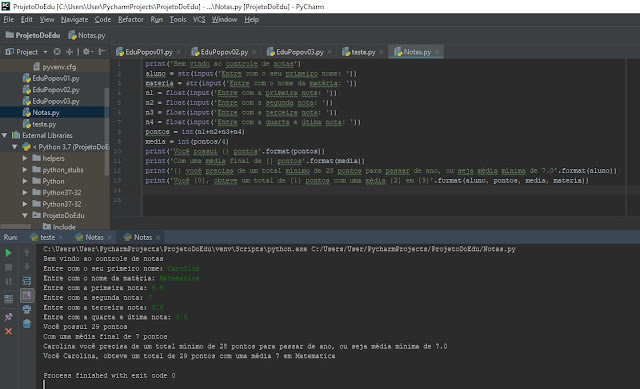
Task: Close the EduPopov02.py editor tab
Action: 254,52
